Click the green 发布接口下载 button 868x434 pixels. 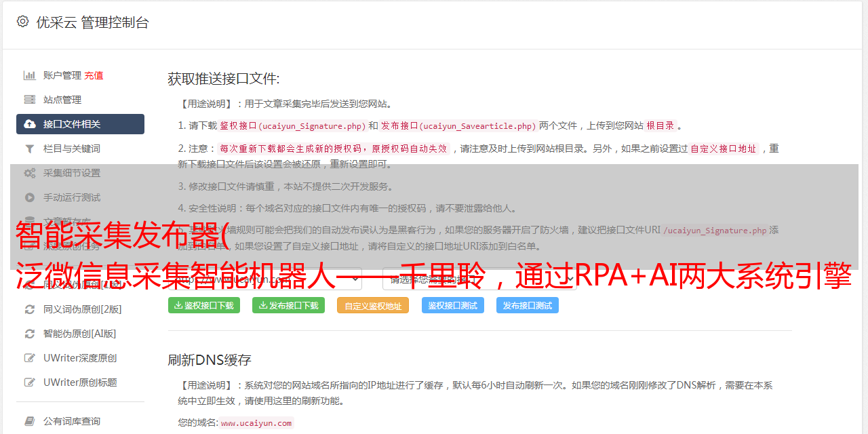289,305
